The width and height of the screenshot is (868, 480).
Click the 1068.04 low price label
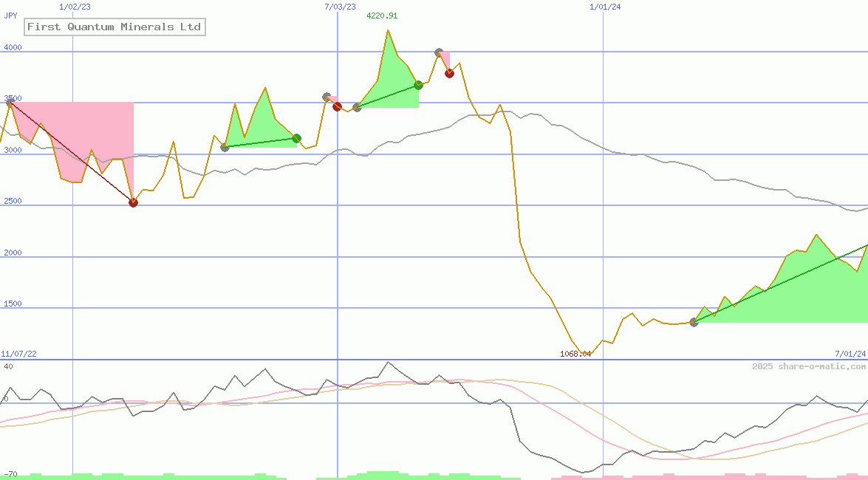[x=577, y=354]
